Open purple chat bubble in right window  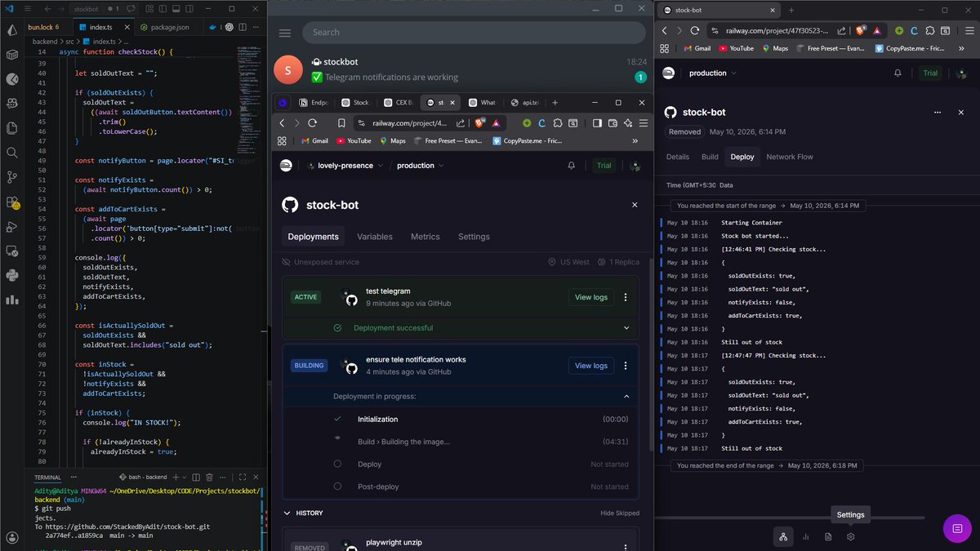click(957, 528)
